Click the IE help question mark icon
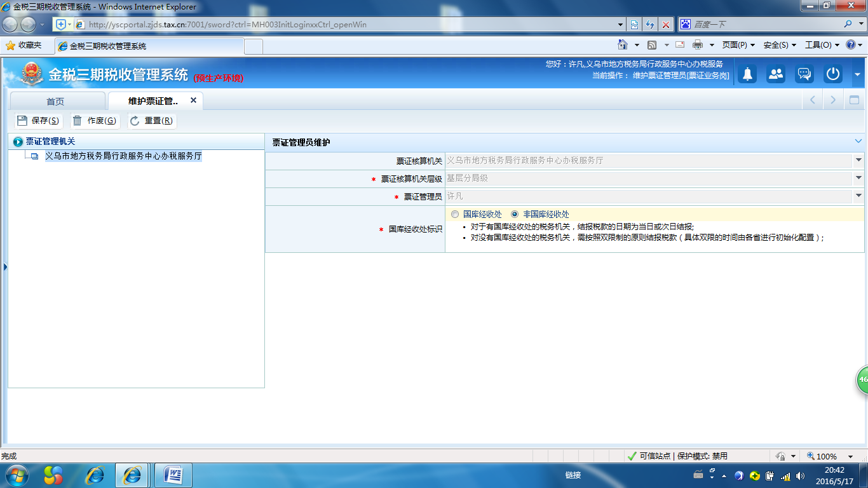 (851, 44)
